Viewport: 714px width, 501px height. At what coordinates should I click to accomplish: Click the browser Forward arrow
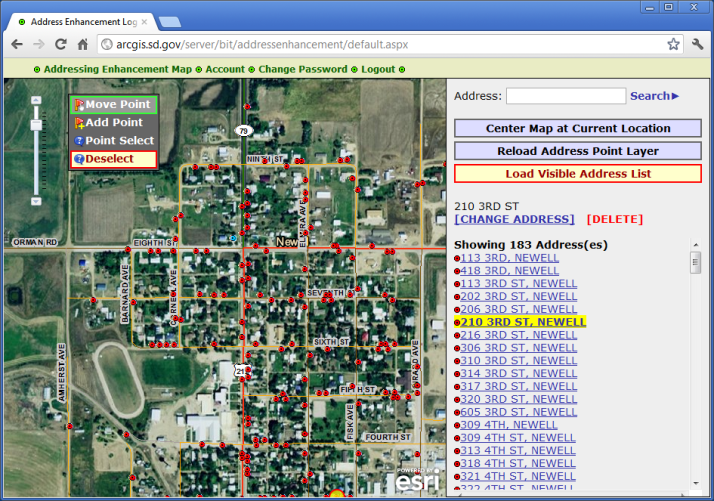[39, 44]
